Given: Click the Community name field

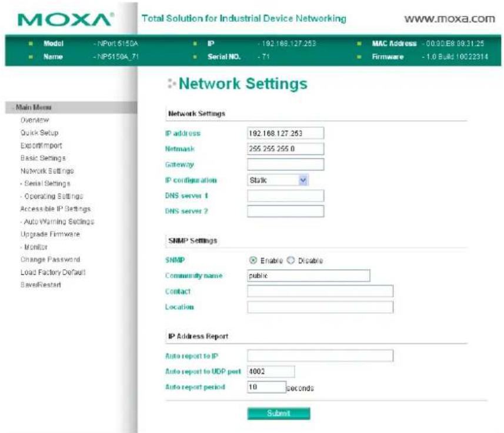Looking at the screenshot, I should pyautogui.click(x=309, y=276).
